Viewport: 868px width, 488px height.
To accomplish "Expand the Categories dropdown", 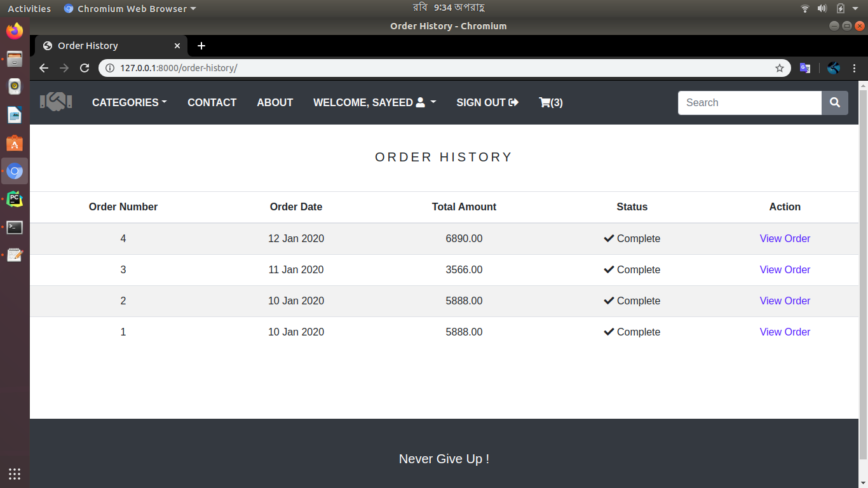I will pyautogui.click(x=130, y=102).
